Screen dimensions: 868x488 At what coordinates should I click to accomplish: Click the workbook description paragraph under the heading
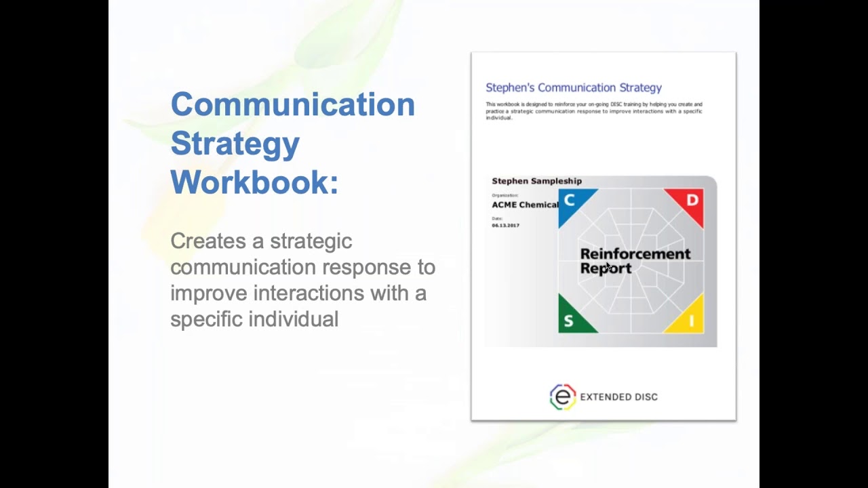594,111
